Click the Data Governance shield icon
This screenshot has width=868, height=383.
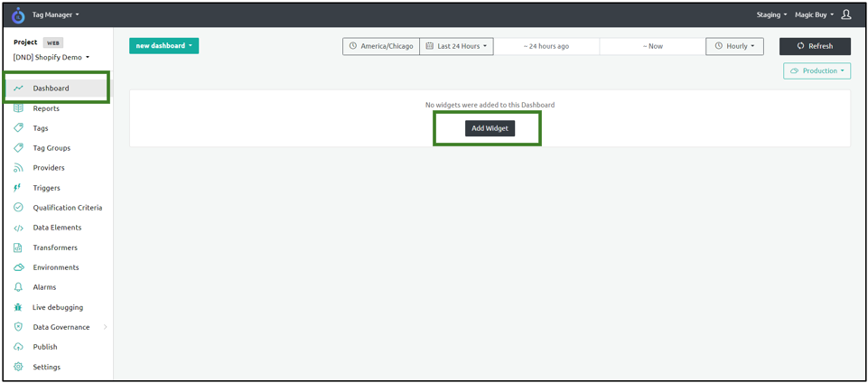coord(18,327)
